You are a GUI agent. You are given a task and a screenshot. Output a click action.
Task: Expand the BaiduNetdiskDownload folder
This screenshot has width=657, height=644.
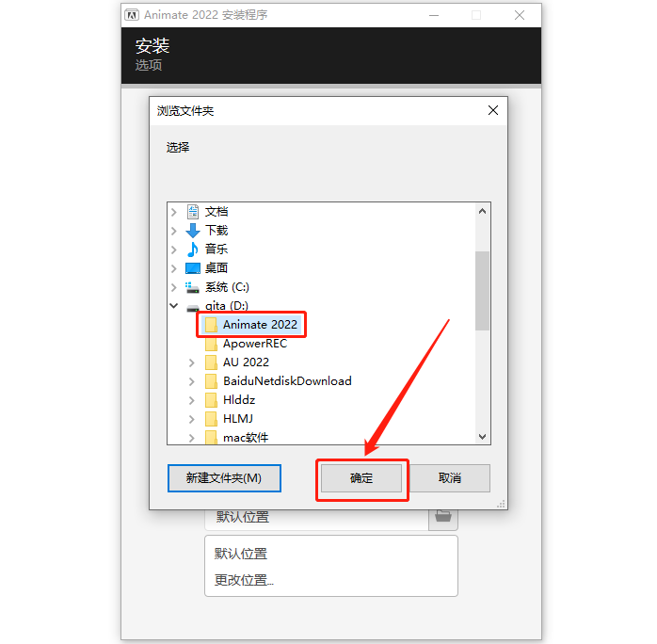[191, 381]
